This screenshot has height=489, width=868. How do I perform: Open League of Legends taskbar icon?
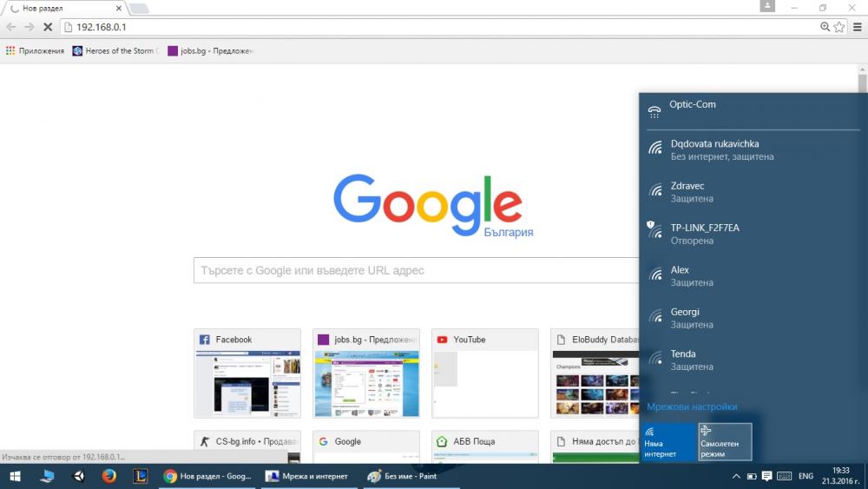click(x=140, y=476)
